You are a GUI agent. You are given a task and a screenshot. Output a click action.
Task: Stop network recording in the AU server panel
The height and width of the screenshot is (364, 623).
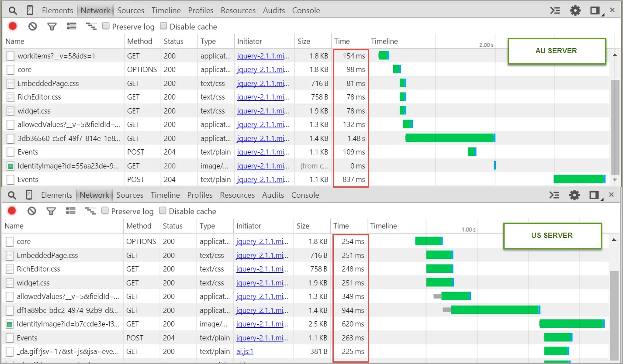point(13,27)
